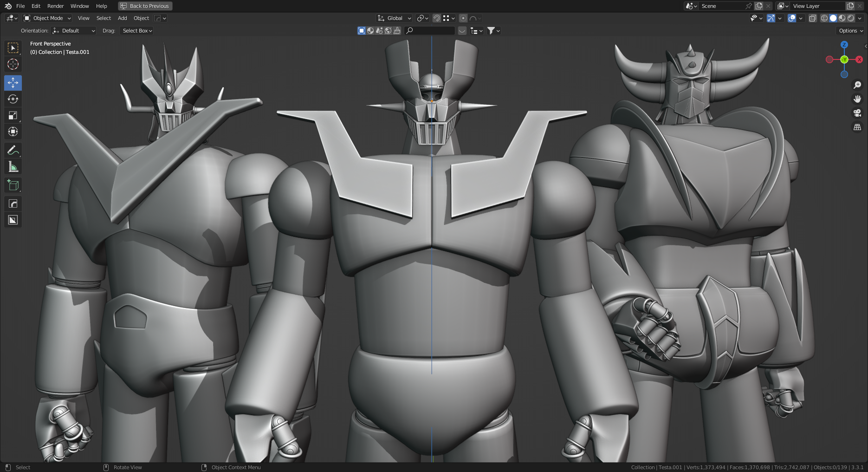The height and width of the screenshot is (472, 868).
Task: Open the viewport Add menu
Action: 122,18
